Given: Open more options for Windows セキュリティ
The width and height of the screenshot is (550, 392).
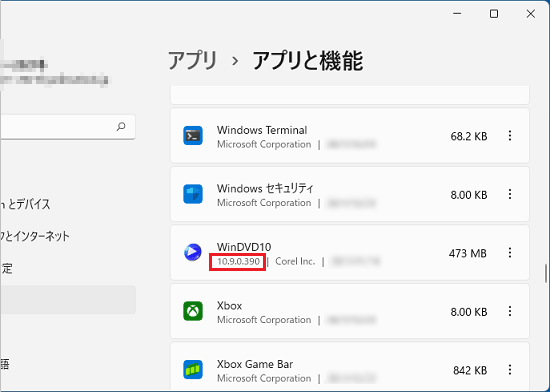Looking at the screenshot, I should (510, 194).
